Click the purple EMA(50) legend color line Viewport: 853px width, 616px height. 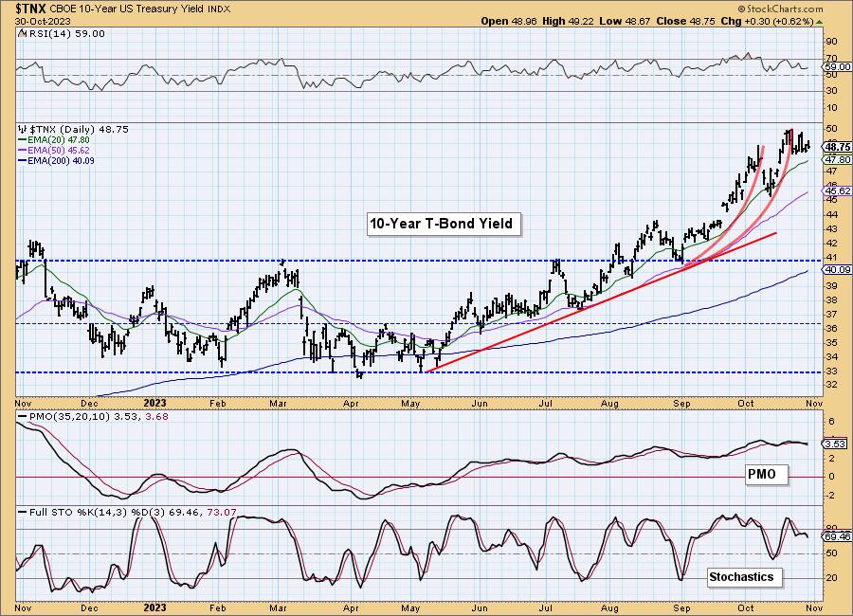[23, 150]
